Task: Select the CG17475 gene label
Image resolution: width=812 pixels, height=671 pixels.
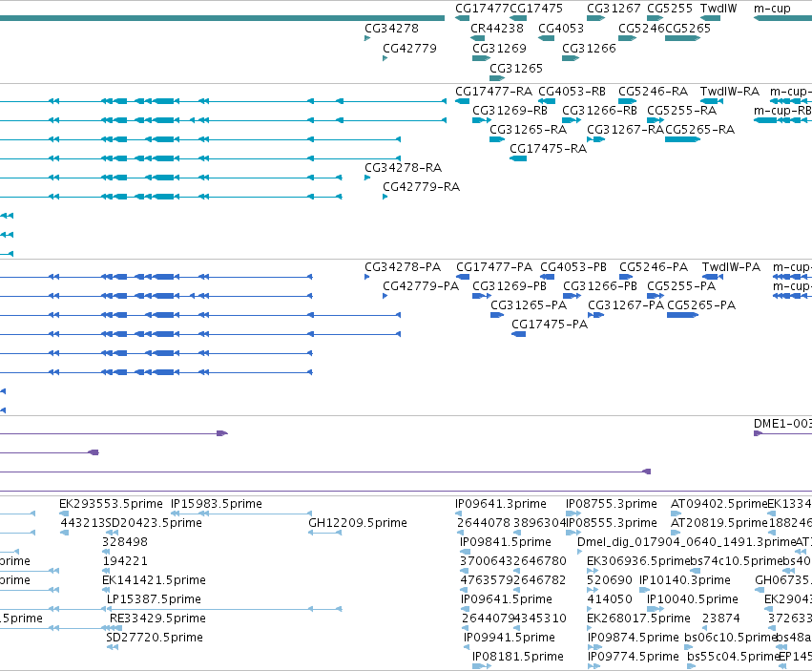Action: click(x=536, y=9)
